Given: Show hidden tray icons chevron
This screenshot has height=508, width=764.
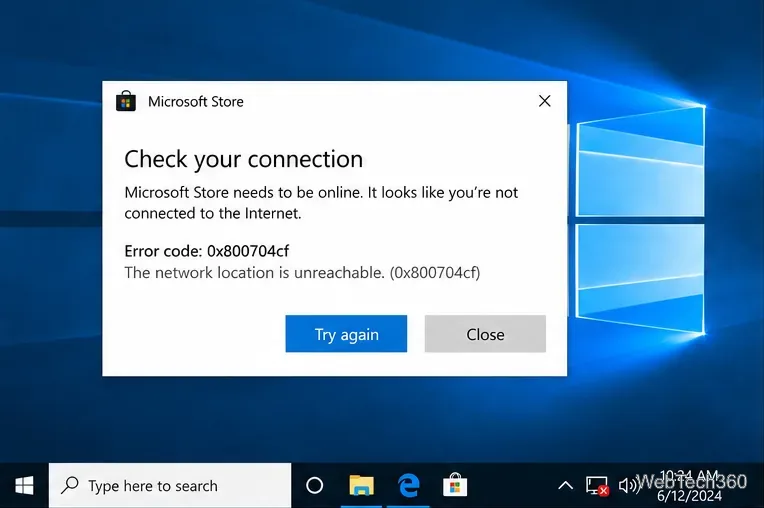Looking at the screenshot, I should pos(565,486).
